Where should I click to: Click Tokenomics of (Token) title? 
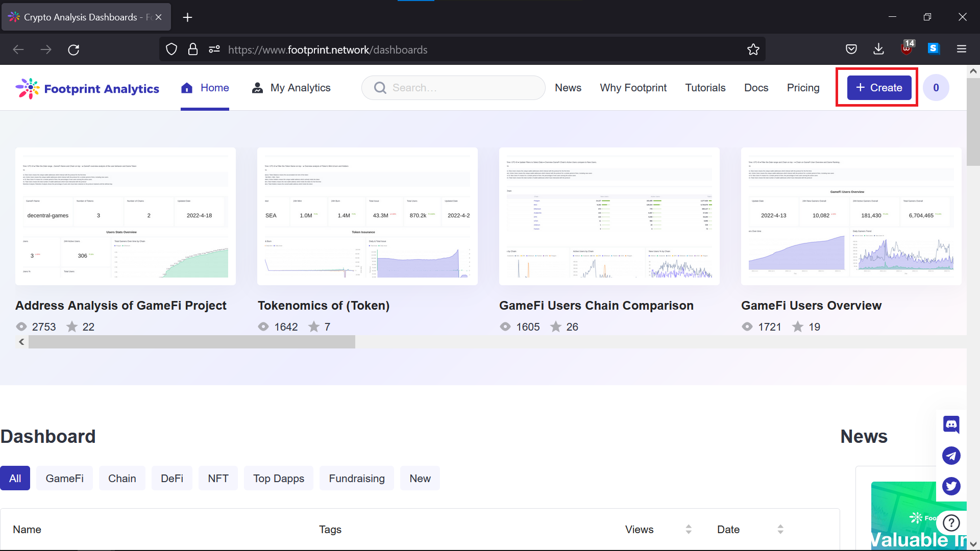click(324, 306)
